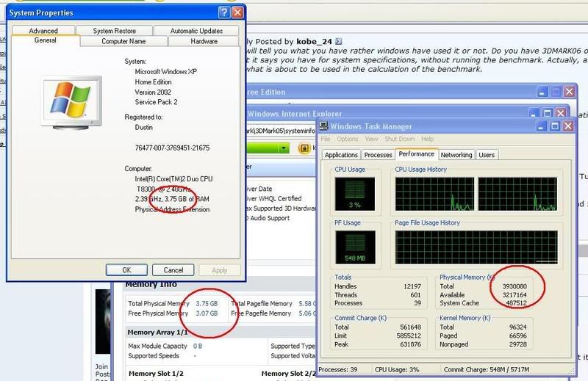Click CPU Usage: 3% status bar entry
Image resolution: width=588 pixels, height=381 pixels.
pyautogui.click(x=397, y=370)
